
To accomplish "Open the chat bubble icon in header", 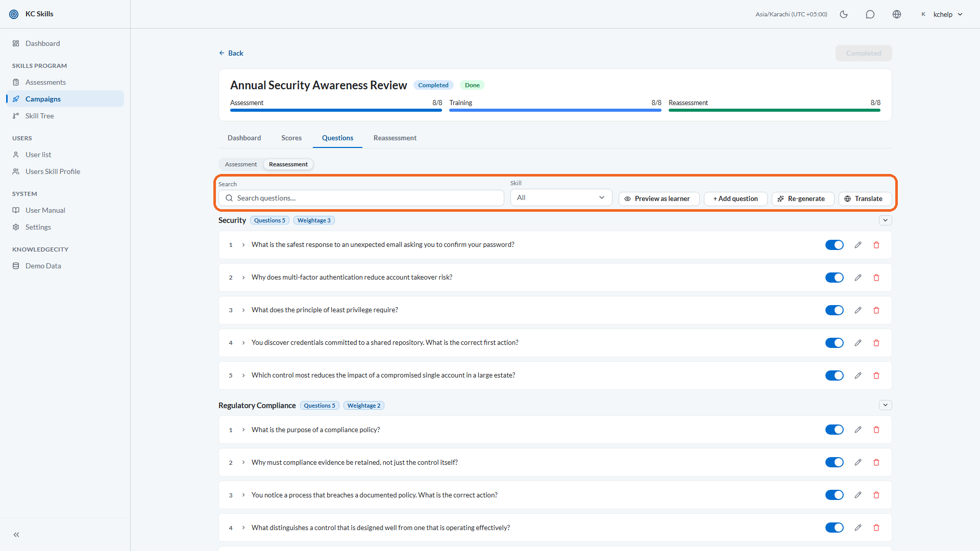I will click(870, 14).
